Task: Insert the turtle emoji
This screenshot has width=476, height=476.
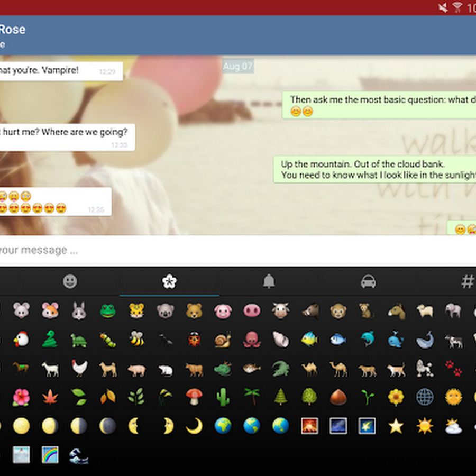Action: (x=79, y=340)
